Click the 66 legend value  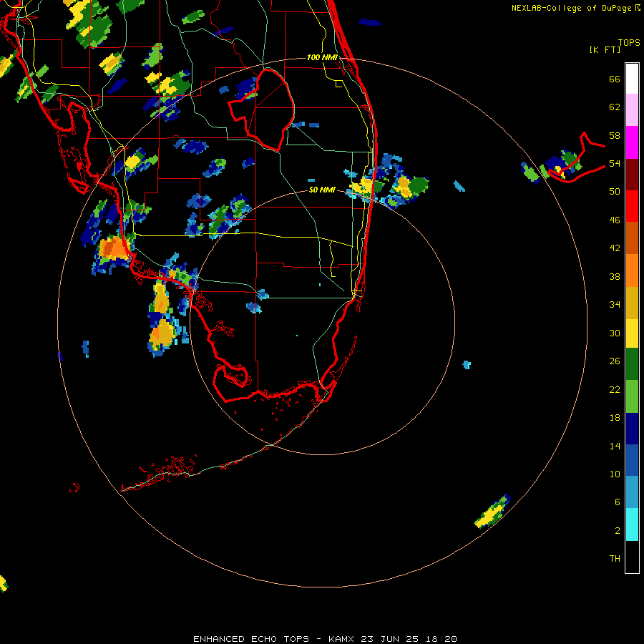[x=615, y=79]
